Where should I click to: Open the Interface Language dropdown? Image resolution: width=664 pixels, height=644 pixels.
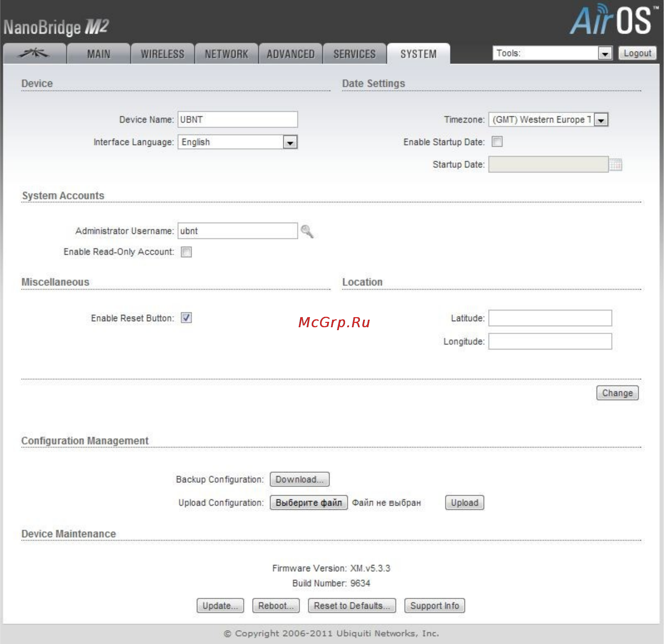(238, 142)
